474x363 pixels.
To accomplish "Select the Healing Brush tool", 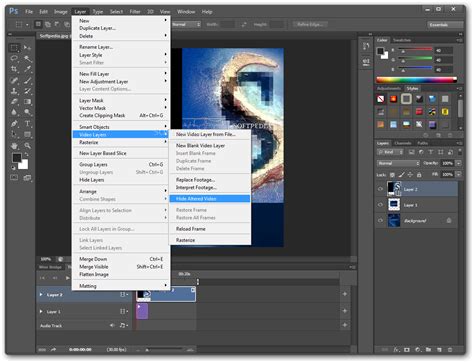I will pos(14,80).
